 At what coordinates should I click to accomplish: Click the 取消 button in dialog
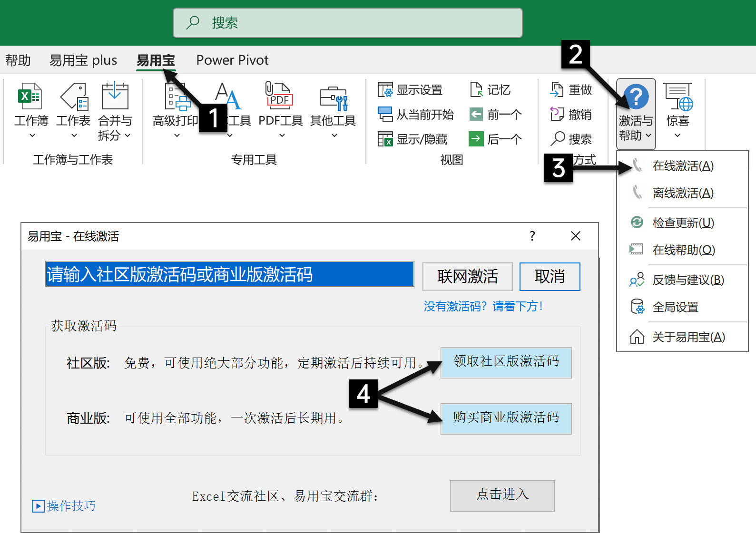tap(550, 277)
